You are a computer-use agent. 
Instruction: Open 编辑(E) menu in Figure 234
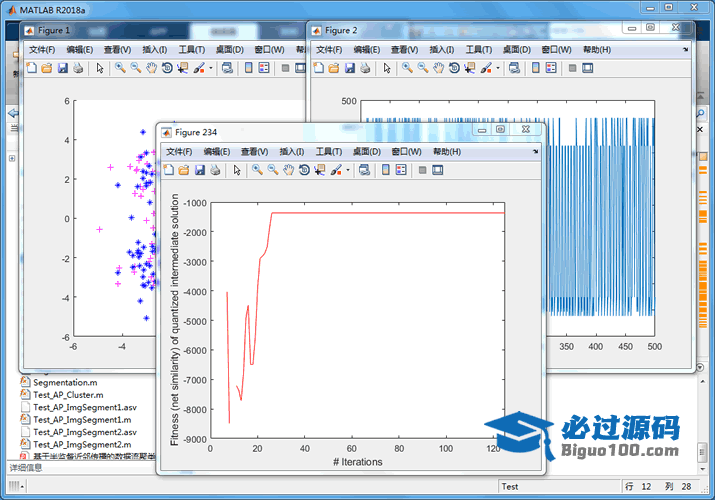click(x=217, y=151)
